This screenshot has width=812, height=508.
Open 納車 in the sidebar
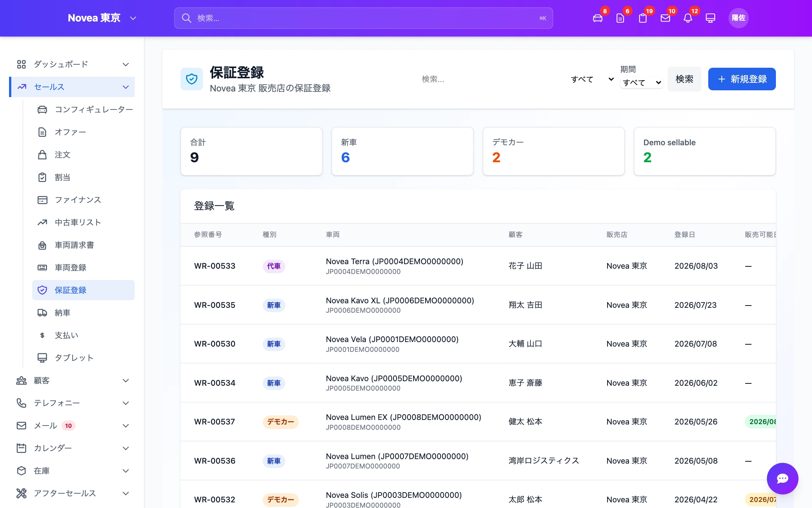click(x=83, y=313)
